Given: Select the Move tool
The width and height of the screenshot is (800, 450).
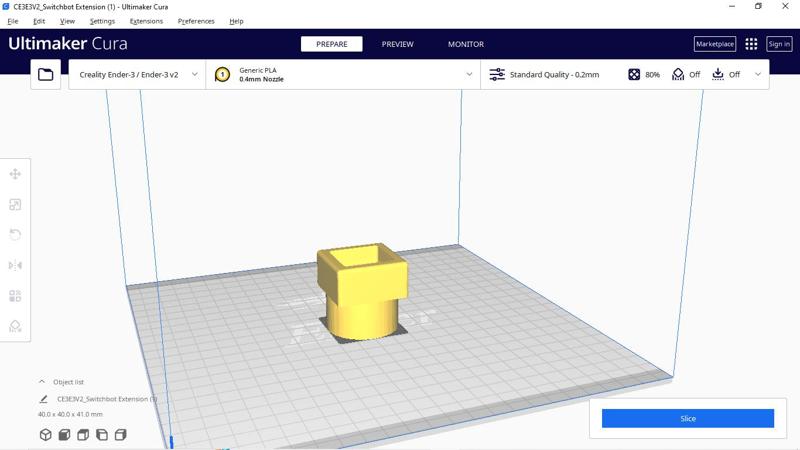Looking at the screenshot, I should [15, 174].
